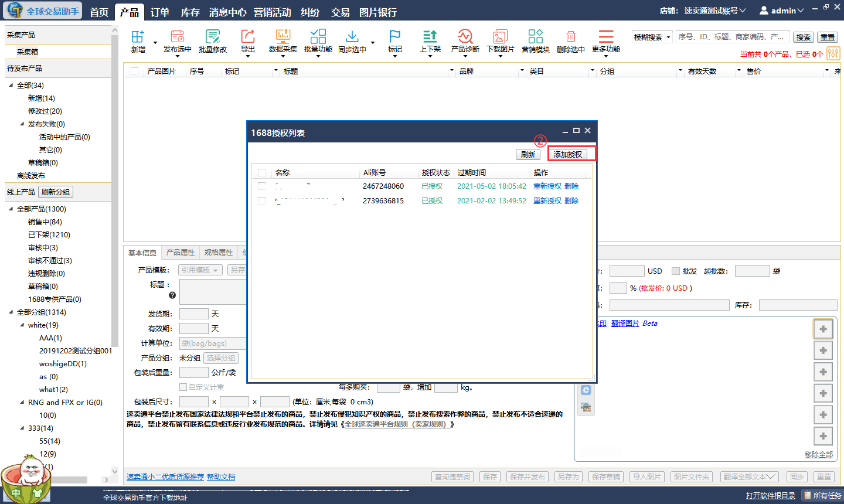Click the 移除全部 link
Viewport: 844px width, 504px height.
click(x=819, y=454)
